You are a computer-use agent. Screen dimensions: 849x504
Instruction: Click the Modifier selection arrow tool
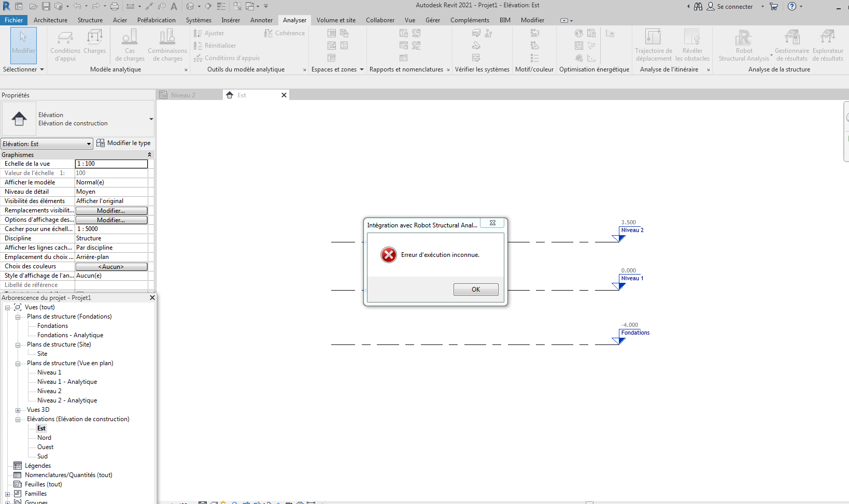(23, 45)
